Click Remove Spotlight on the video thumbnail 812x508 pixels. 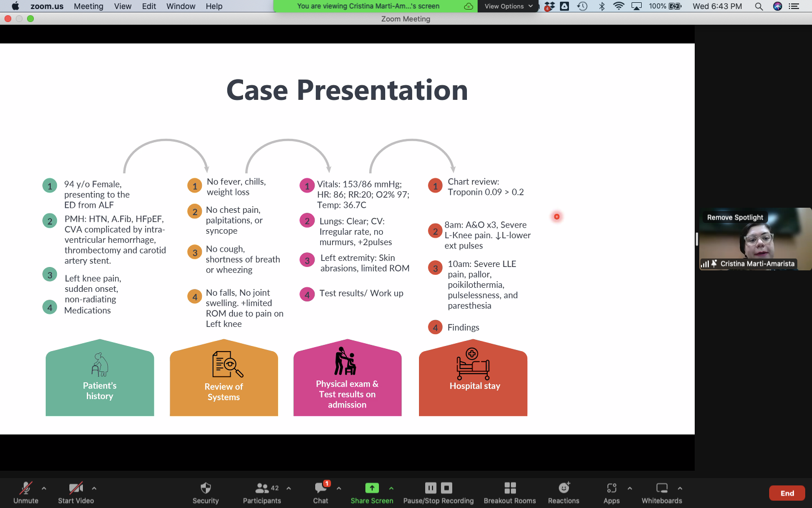point(735,217)
